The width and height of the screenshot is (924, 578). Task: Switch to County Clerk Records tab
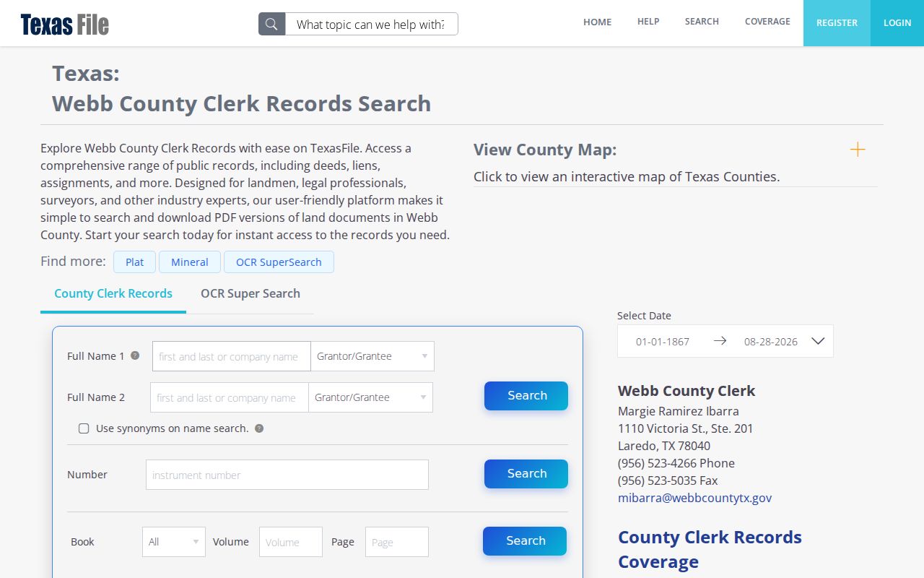pyautogui.click(x=113, y=294)
